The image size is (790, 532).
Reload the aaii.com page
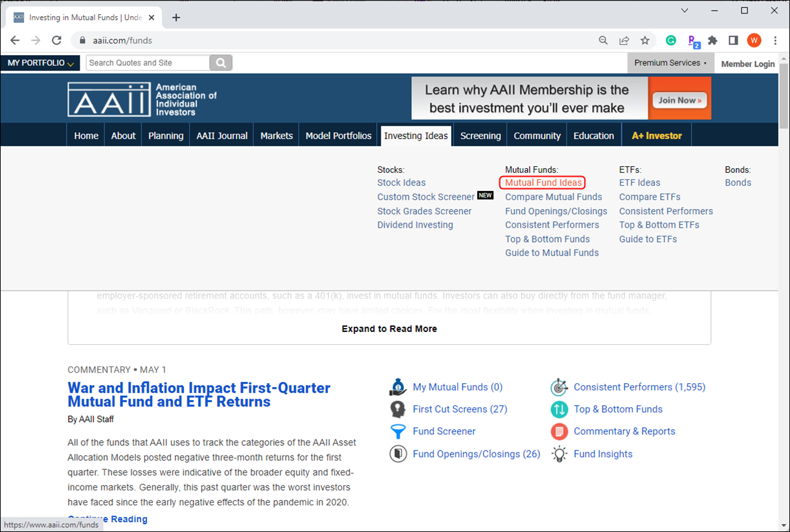coord(56,40)
